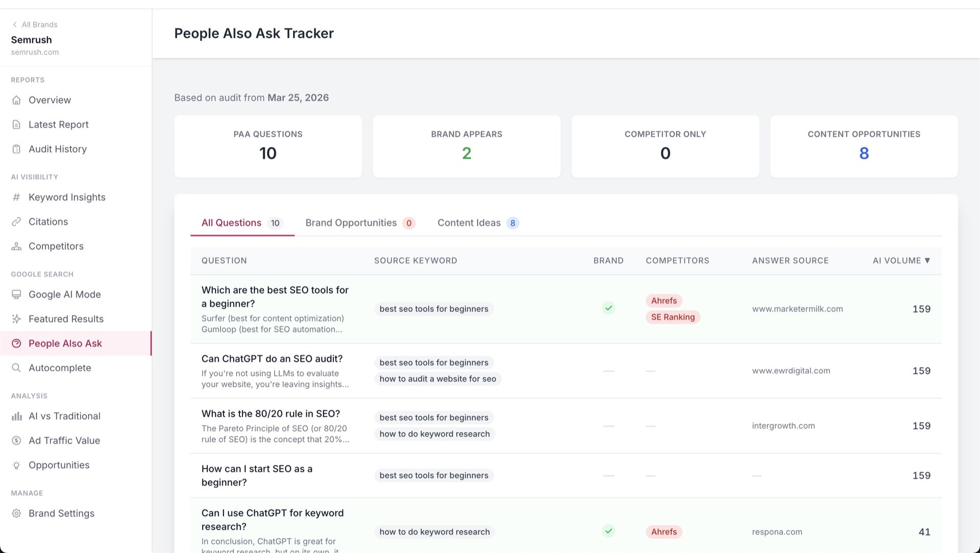Click question 'How can I start SEO as a beginner?'
Screen dimensions: 980x553
[257, 476]
